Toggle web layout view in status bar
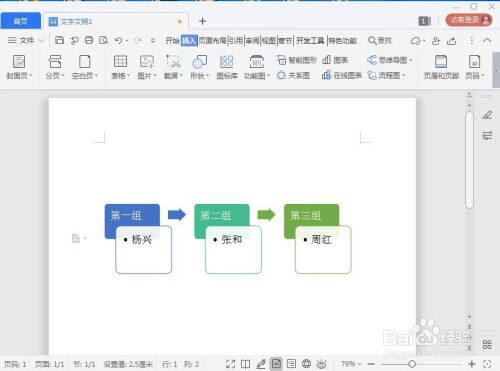 [x=306, y=364]
